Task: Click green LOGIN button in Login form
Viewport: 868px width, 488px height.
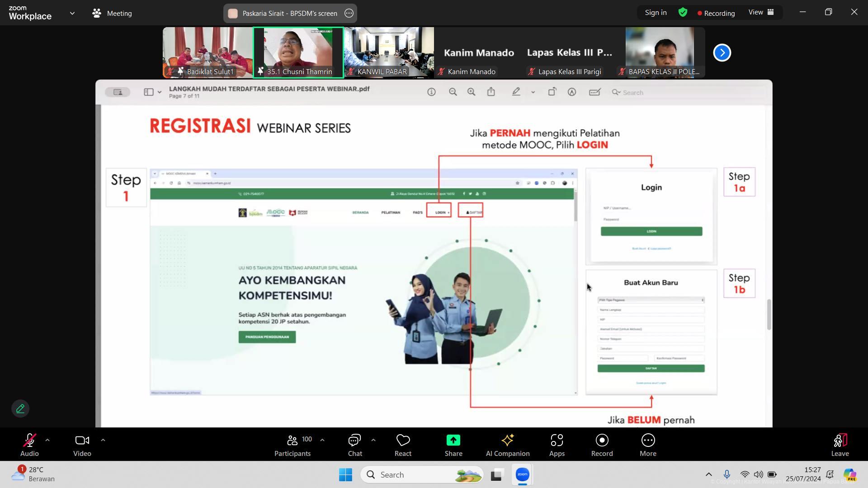Action: click(651, 231)
